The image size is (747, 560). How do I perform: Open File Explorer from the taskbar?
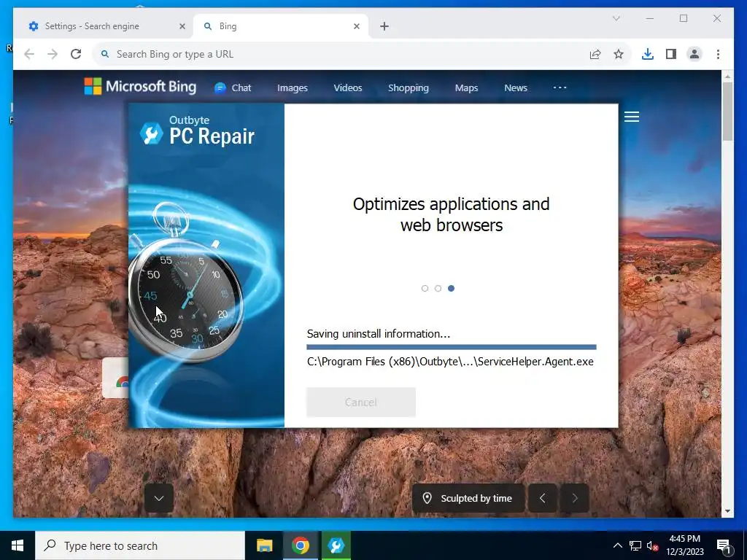[264, 545]
